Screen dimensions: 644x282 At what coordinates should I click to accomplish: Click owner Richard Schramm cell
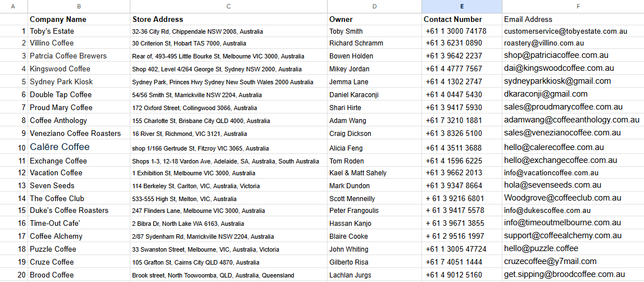coord(375,43)
